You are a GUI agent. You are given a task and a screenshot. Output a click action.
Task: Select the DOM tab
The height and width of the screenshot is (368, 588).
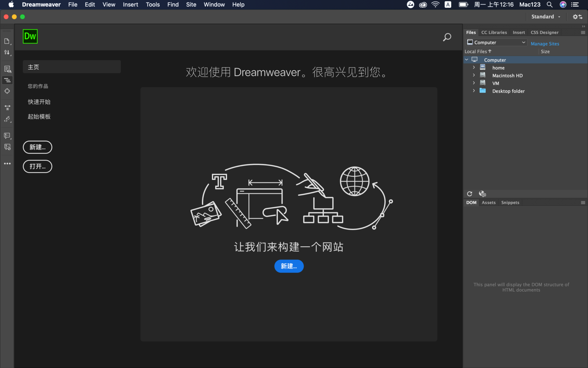pos(471,202)
